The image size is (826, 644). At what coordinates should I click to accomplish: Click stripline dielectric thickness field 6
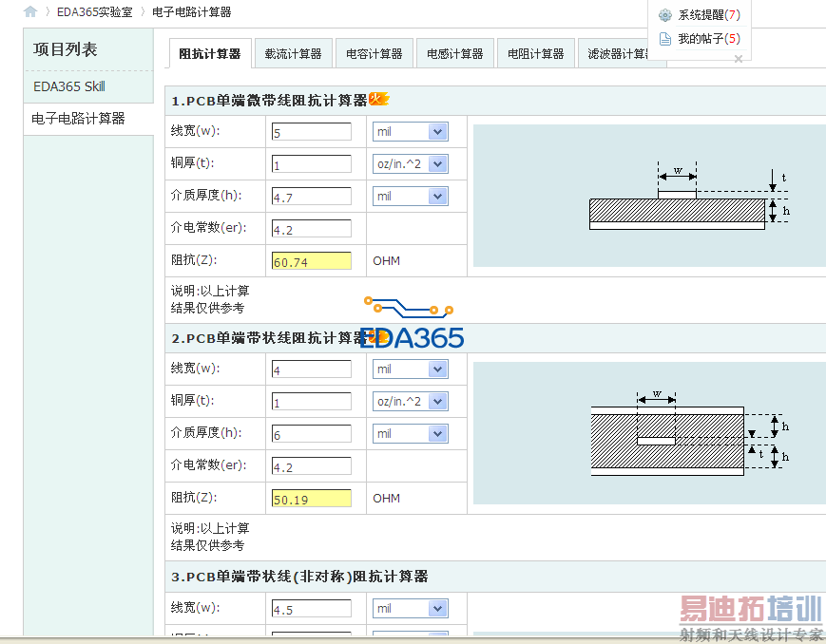[312, 434]
